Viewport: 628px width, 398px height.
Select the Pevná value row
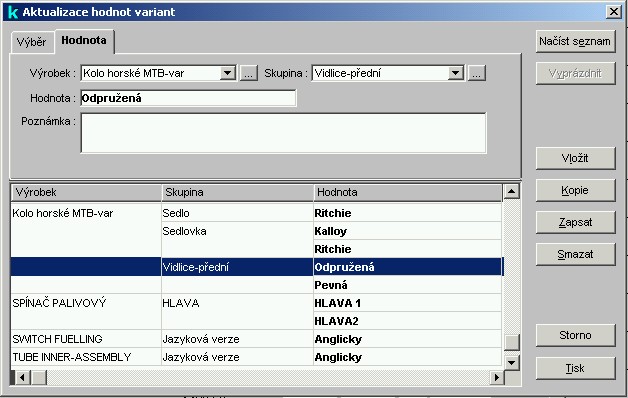[407, 285]
